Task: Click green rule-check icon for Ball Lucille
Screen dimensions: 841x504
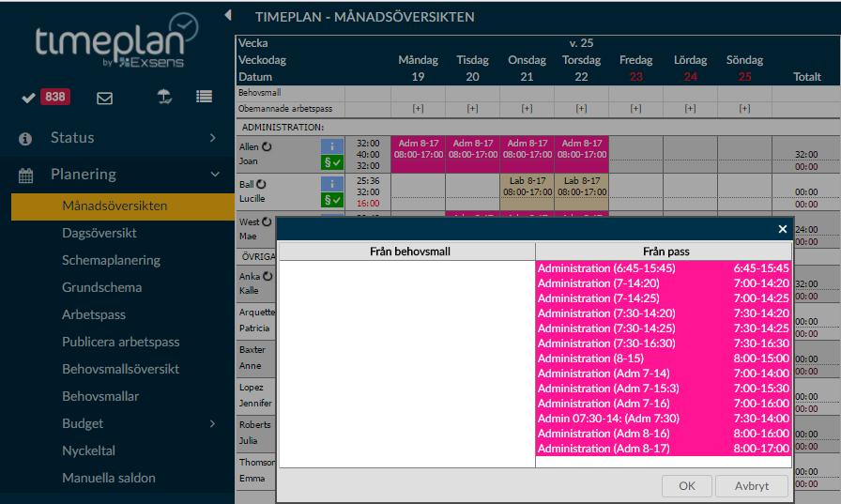Action: pyautogui.click(x=332, y=200)
